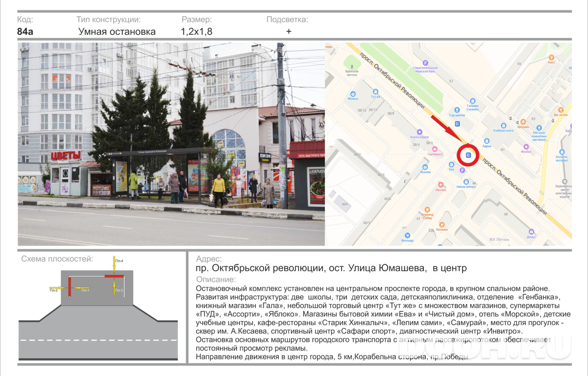
Task: Click the Код: label
Action: click(25, 20)
